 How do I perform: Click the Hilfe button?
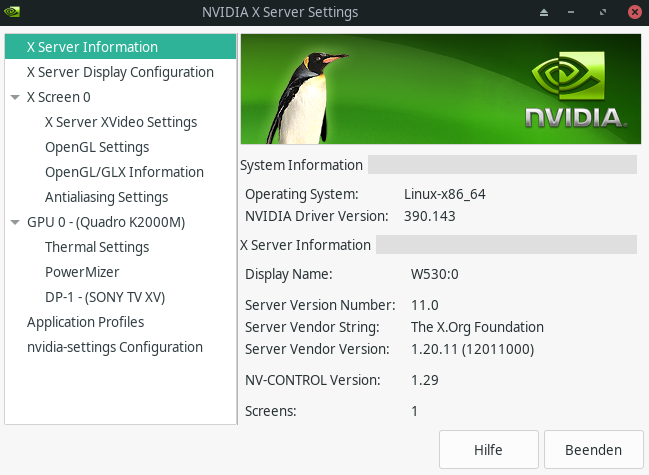[x=488, y=450]
